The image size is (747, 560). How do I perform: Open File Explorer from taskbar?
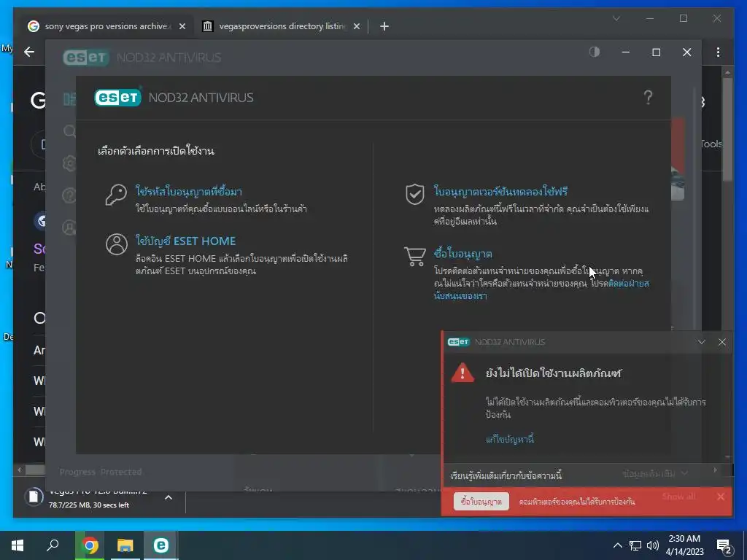[x=125, y=545]
